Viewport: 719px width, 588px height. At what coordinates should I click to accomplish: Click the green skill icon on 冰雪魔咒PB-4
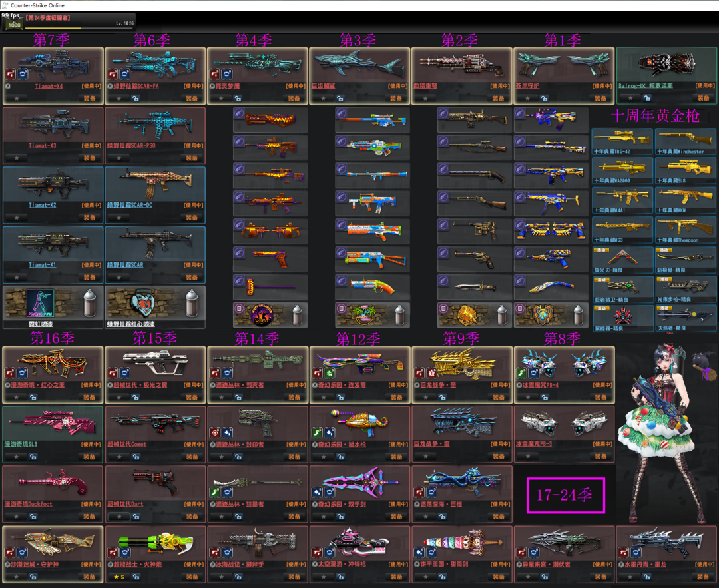pos(521,373)
